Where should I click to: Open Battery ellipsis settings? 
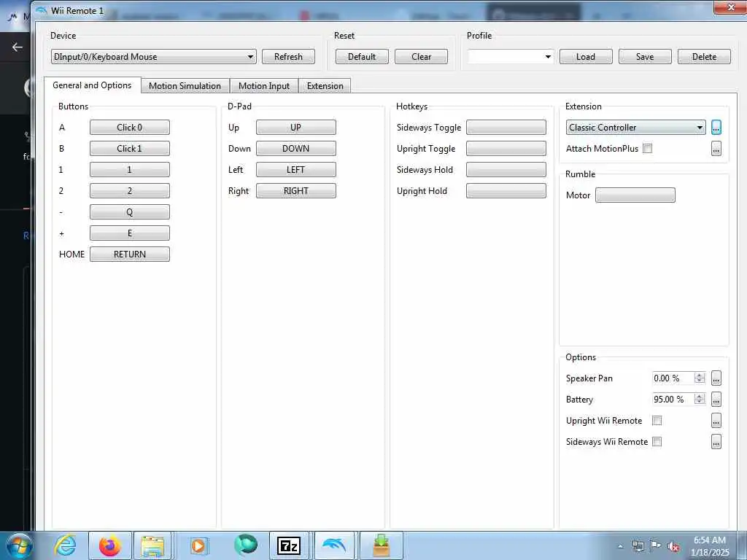coord(716,399)
